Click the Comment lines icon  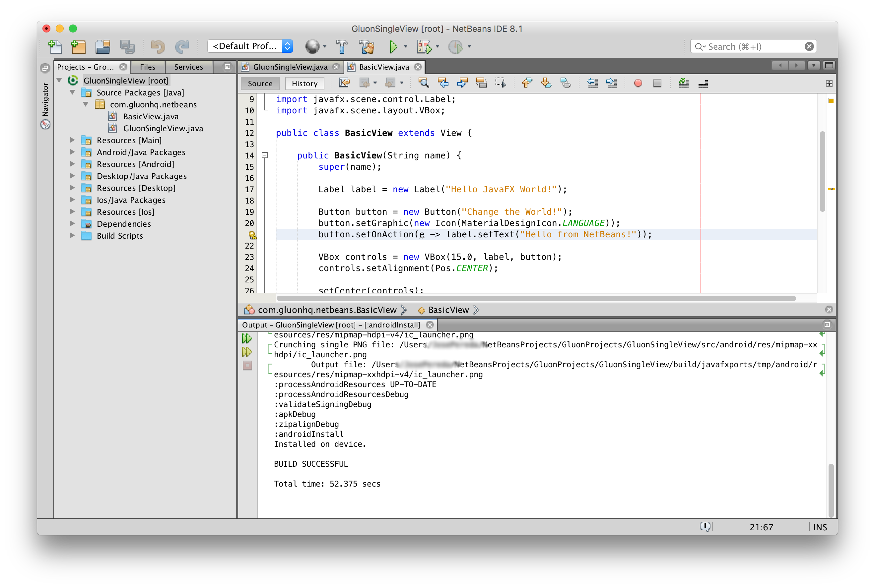tap(684, 83)
